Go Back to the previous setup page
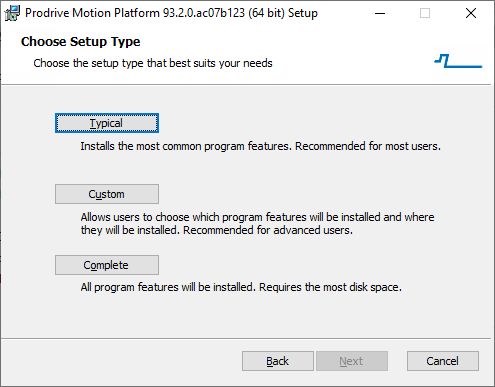 278,361
